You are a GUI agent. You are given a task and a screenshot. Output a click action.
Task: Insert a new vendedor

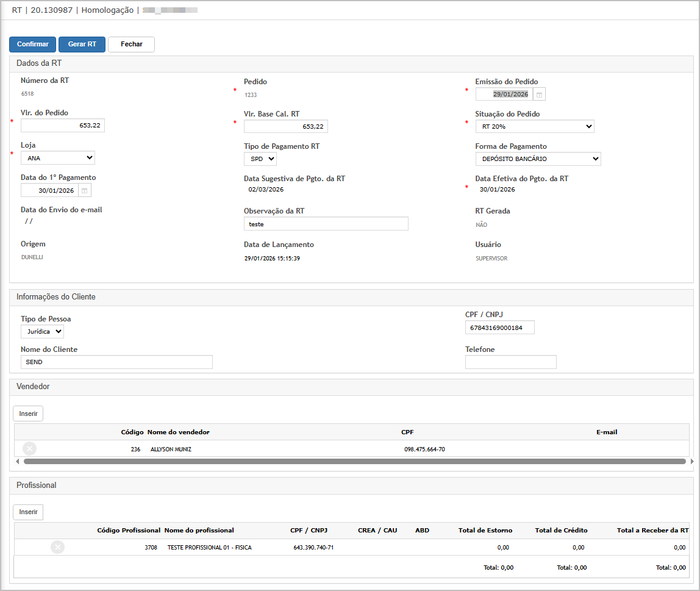click(x=28, y=414)
